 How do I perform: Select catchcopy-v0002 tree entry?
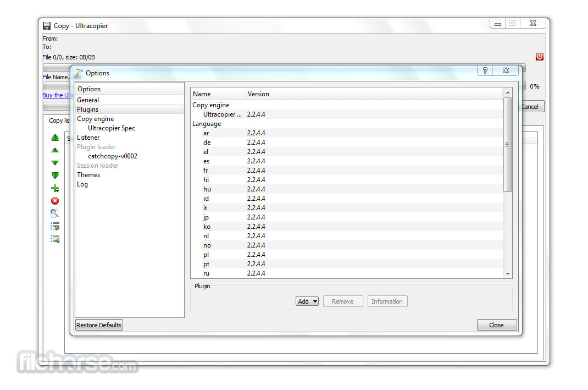113,156
